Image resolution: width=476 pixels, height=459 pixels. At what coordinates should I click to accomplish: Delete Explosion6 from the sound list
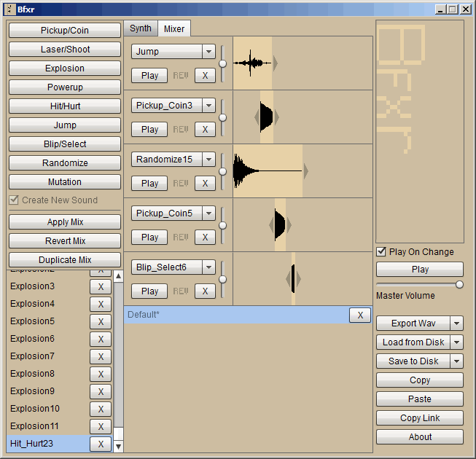click(x=101, y=340)
